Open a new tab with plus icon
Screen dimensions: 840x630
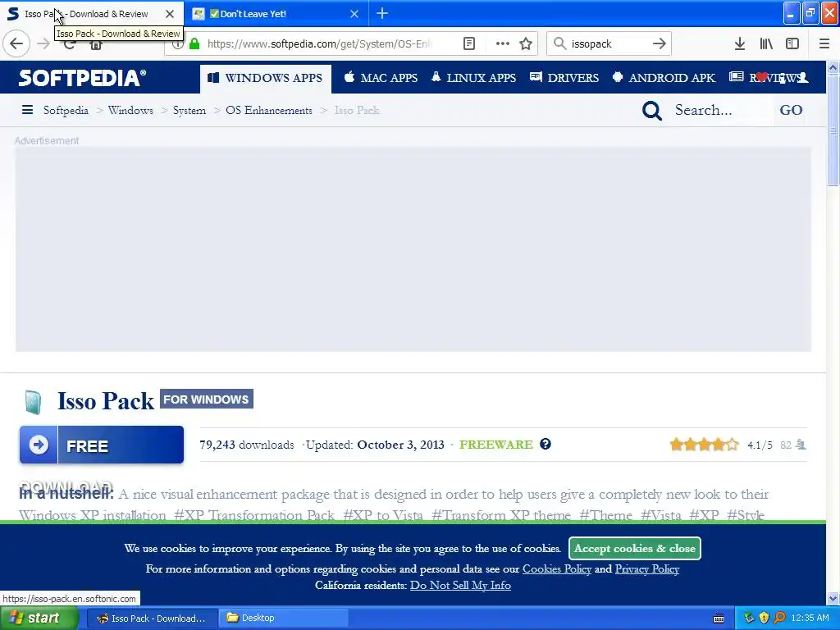382,13
